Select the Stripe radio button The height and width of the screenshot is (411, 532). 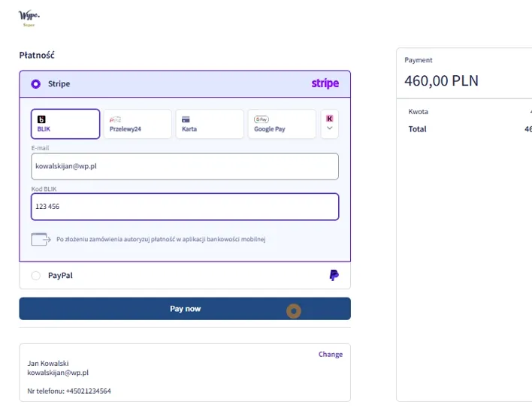pos(35,84)
